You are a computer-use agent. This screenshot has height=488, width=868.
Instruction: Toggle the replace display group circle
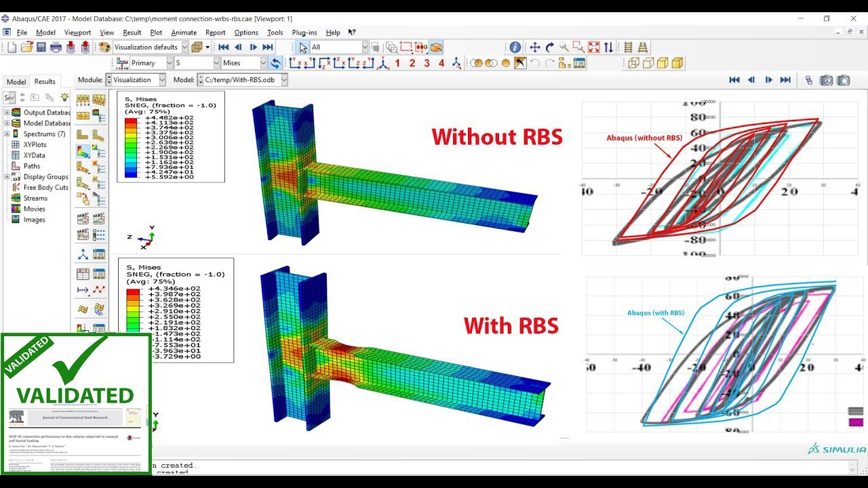505,63
